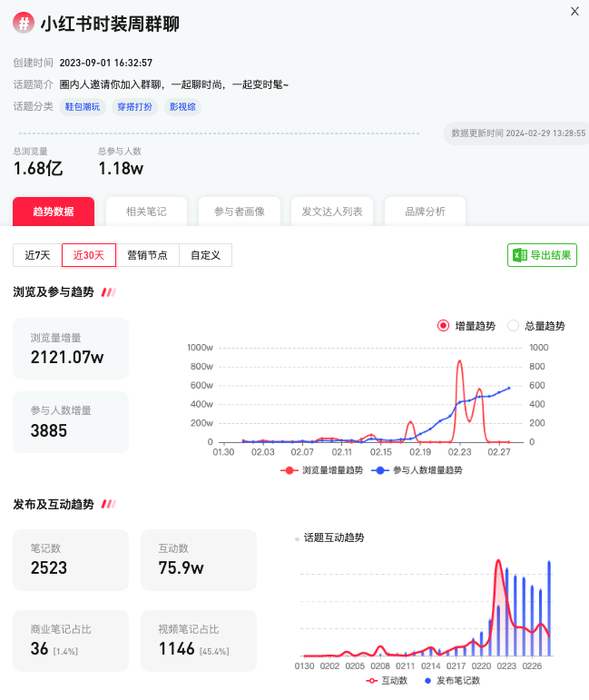
Task: Click the 02.23 x-axis label
Action: (x=459, y=452)
